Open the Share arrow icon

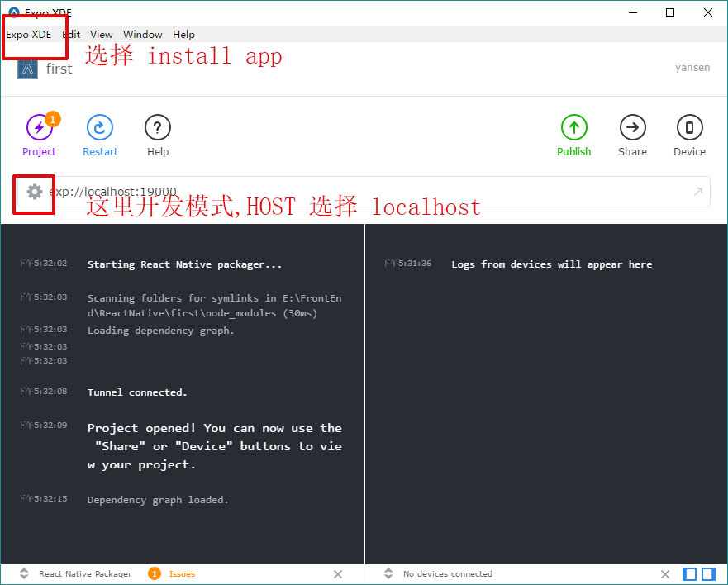tap(632, 127)
